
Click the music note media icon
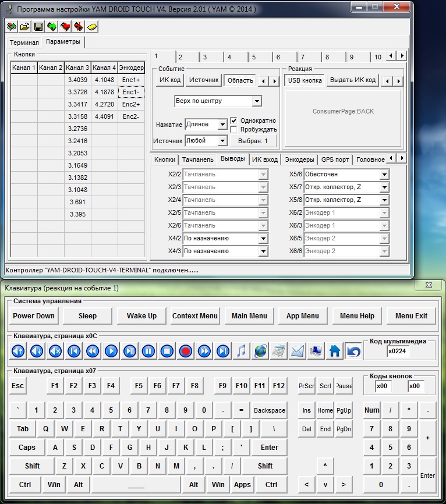pyautogui.click(x=242, y=351)
